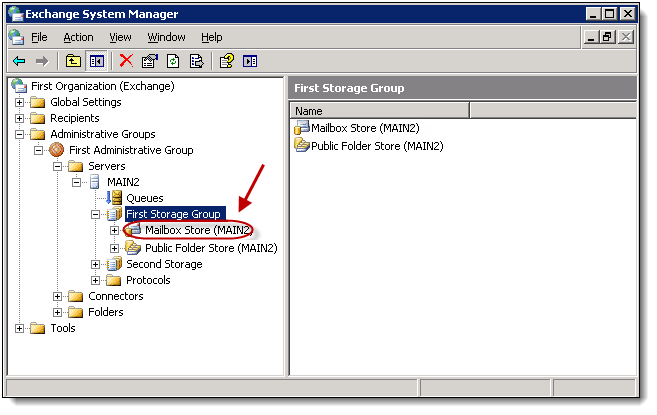Select Mailbox Store (MAIN2) in tree
657x415 pixels.
click(x=198, y=230)
